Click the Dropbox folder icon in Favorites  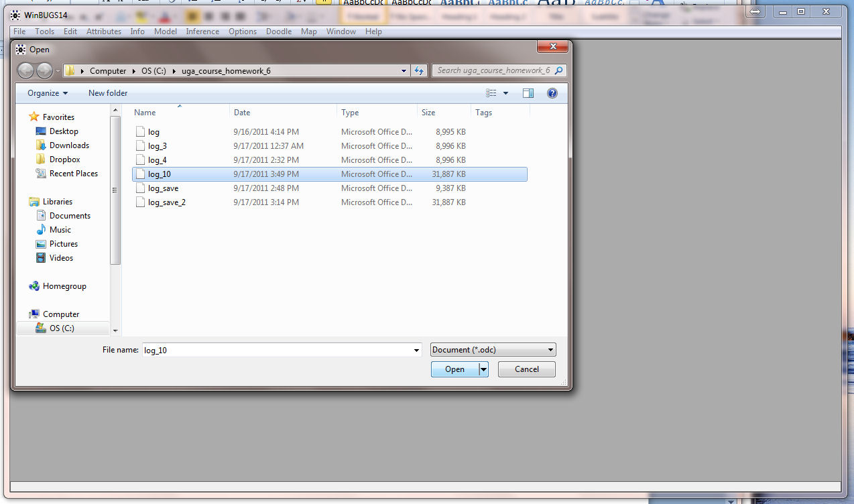(x=41, y=160)
